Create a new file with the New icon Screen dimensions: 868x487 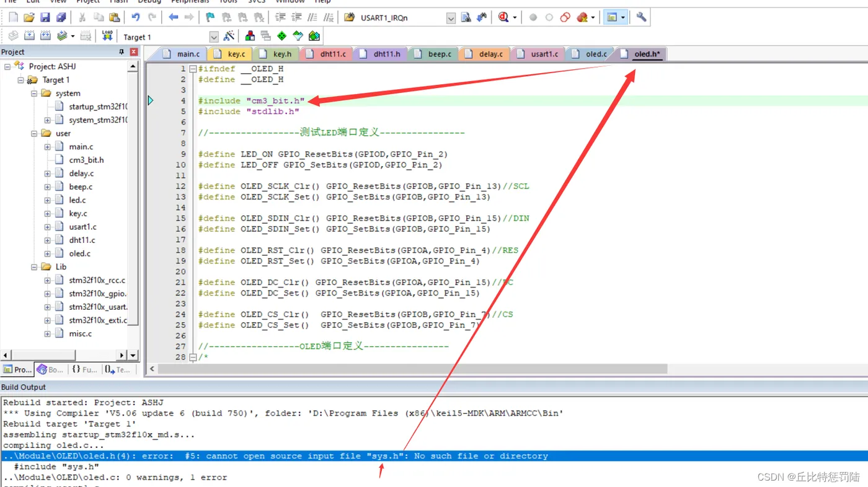(x=14, y=18)
